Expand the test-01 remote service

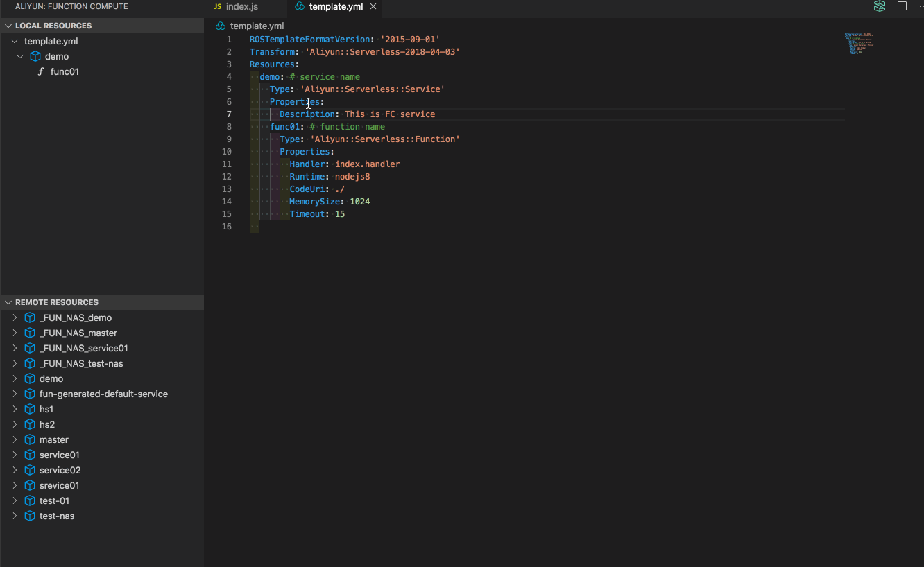pyautogui.click(x=15, y=500)
